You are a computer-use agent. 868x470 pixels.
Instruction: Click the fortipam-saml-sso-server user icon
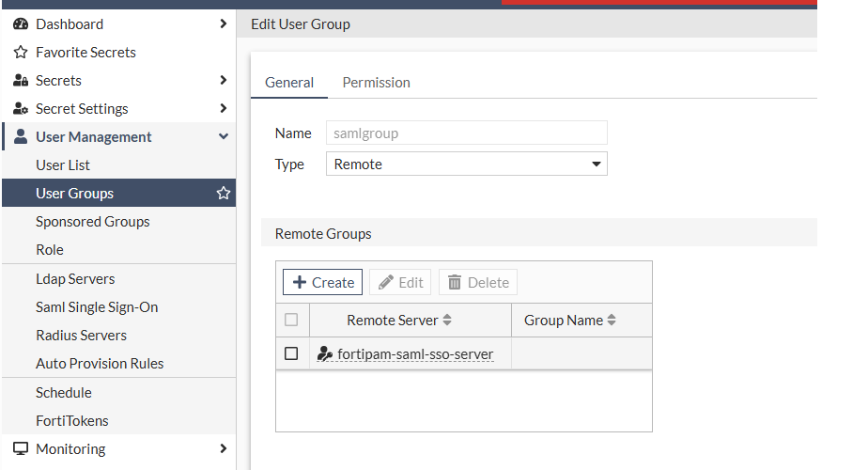coord(325,354)
